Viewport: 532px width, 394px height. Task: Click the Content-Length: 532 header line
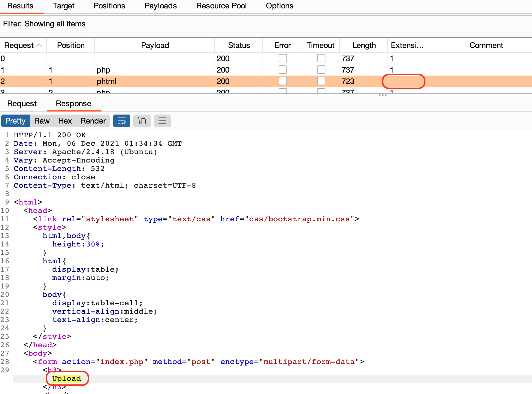point(59,169)
